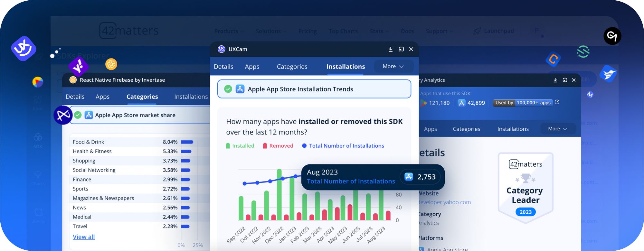Image resolution: width=644 pixels, height=251 pixels.
Task: Click purple Yahoo diamond icon
Action: click(79, 67)
